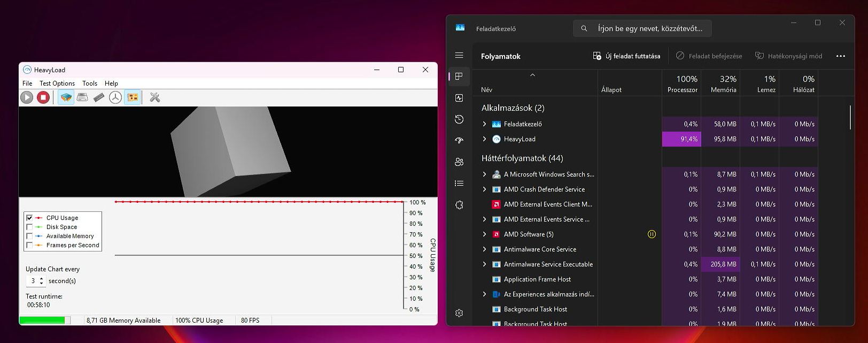
Task: Toggle the GPU stress toolbar icon
Action: [x=133, y=97]
